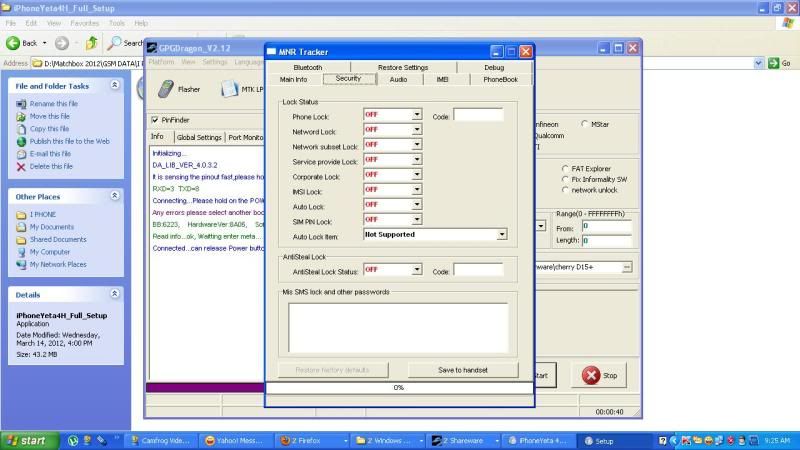Click the Explorer Forward arrow icon
Image resolution: width=800 pixels, height=450 pixels.
tap(62, 43)
